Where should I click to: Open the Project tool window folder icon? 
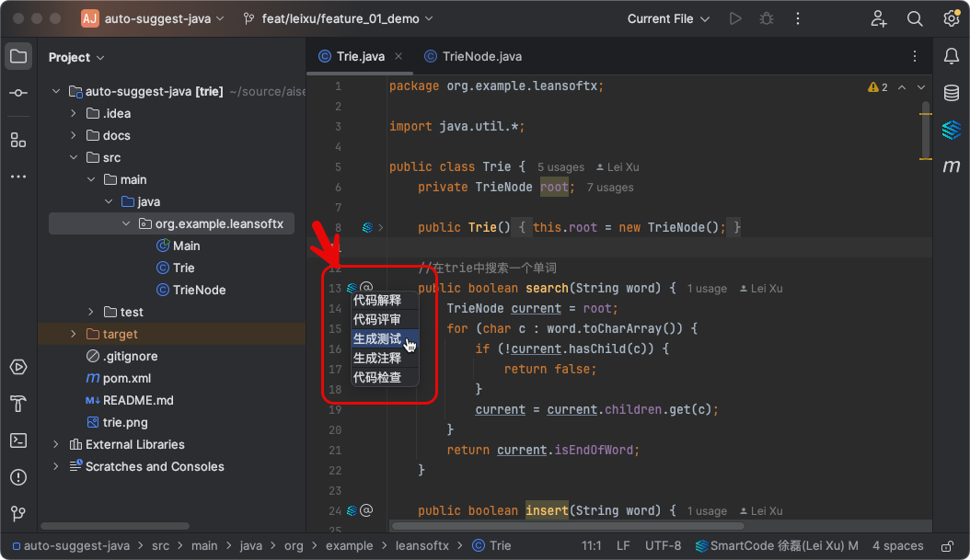click(x=18, y=57)
